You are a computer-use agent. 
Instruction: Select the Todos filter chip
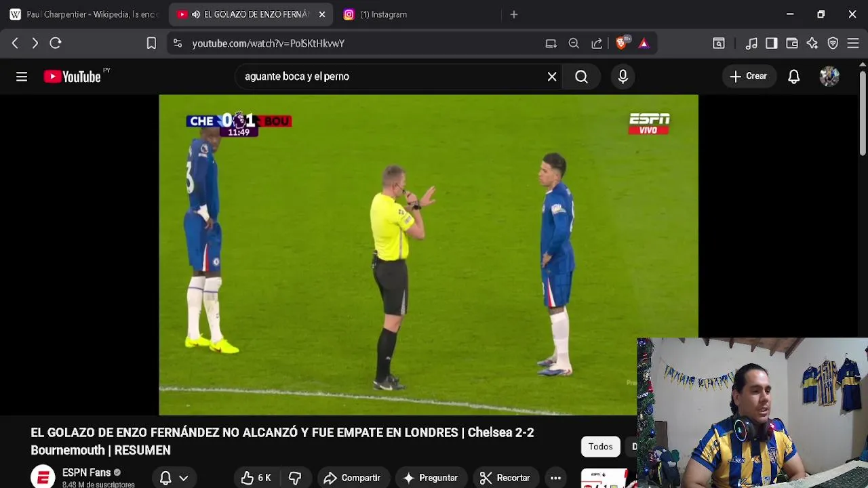pyautogui.click(x=600, y=447)
